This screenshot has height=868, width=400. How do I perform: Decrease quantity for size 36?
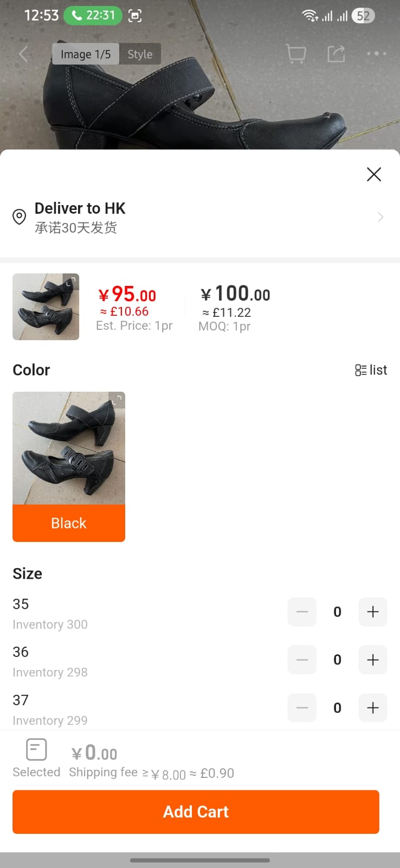[302, 660]
